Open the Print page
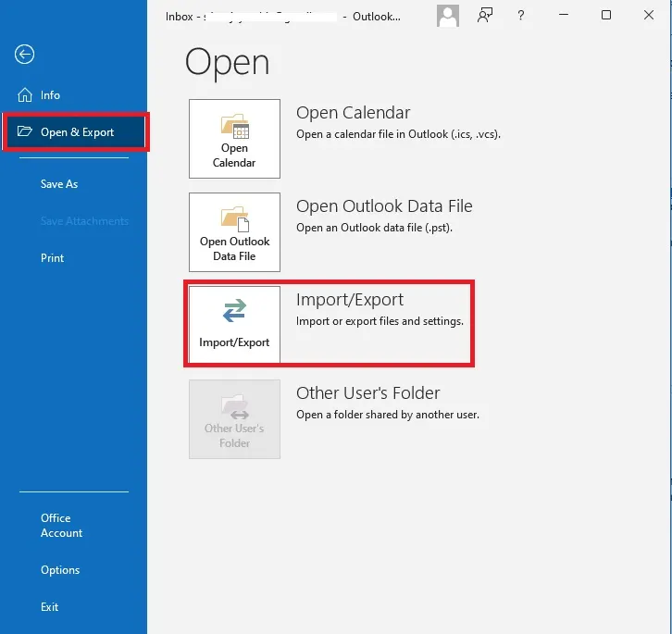This screenshot has width=672, height=634. [x=53, y=258]
